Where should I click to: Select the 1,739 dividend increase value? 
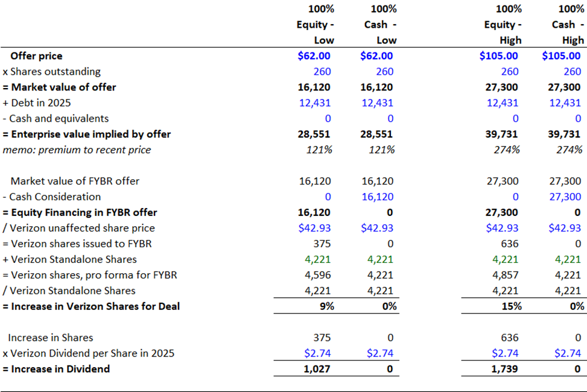click(506, 369)
